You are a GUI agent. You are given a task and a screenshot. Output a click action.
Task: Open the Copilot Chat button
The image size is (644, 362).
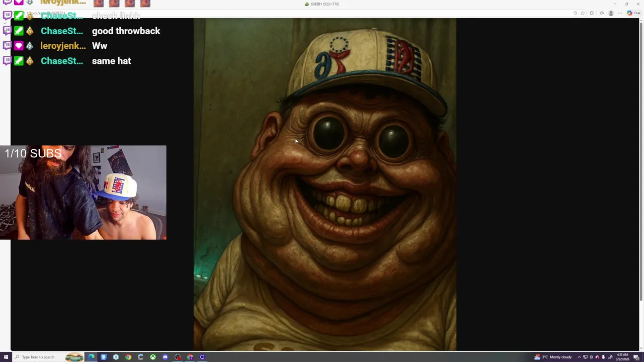pos(633,13)
